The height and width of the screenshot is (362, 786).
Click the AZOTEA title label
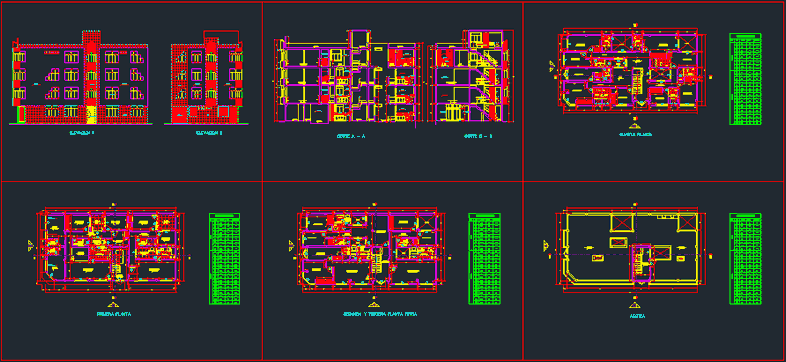(637, 316)
